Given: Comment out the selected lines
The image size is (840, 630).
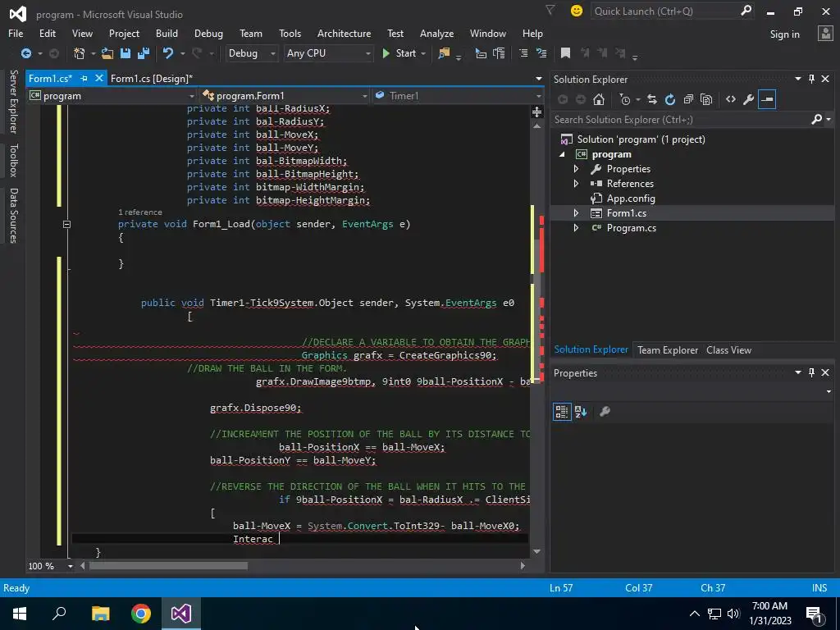Looking at the screenshot, I should pyautogui.click(x=523, y=53).
